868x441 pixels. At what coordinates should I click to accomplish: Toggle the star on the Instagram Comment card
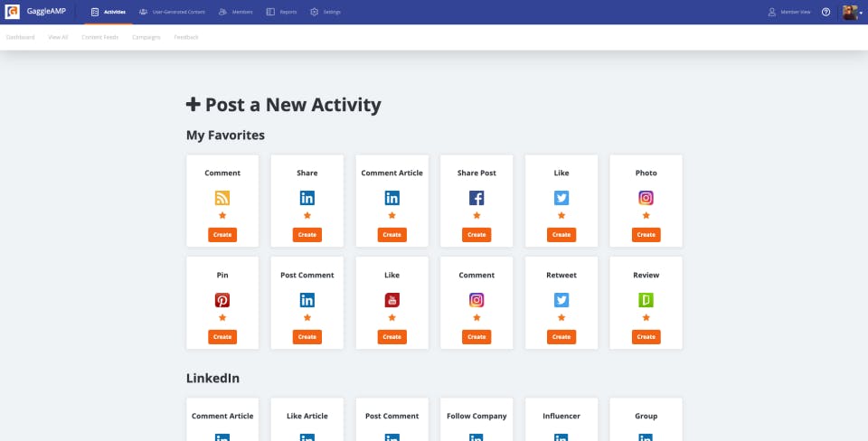[476, 317]
